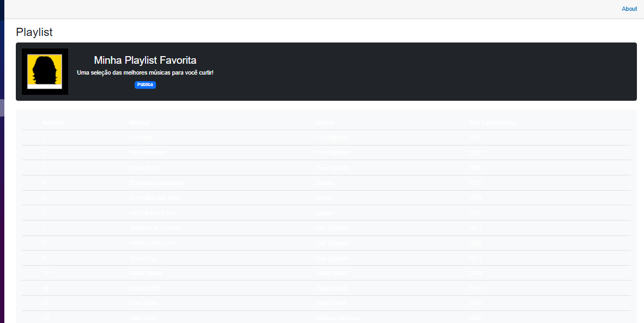Viewport: 644px width, 323px height.
Task: Click the playlist description text
Action: 145,72
